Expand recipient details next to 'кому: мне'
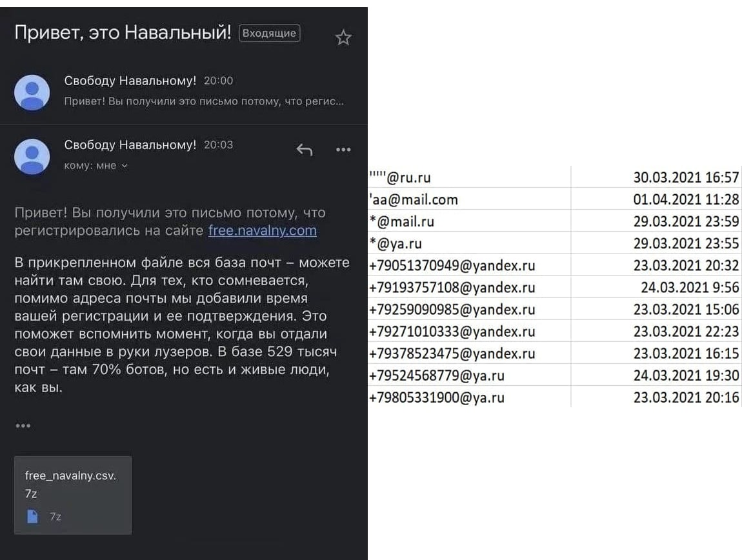742x560 pixels. click(125, 166)
